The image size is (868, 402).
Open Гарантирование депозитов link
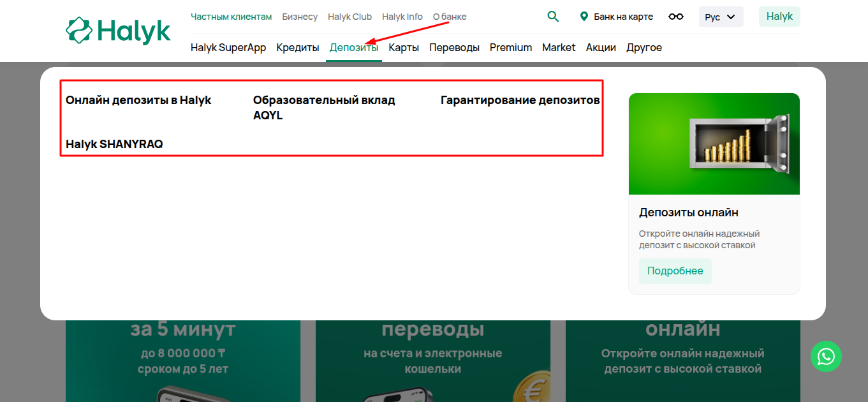click(520, 100)
